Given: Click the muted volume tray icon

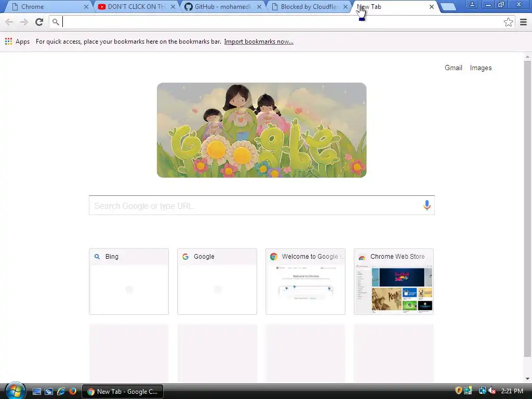Looking at the screenshot, I should (x=492, y=391).
